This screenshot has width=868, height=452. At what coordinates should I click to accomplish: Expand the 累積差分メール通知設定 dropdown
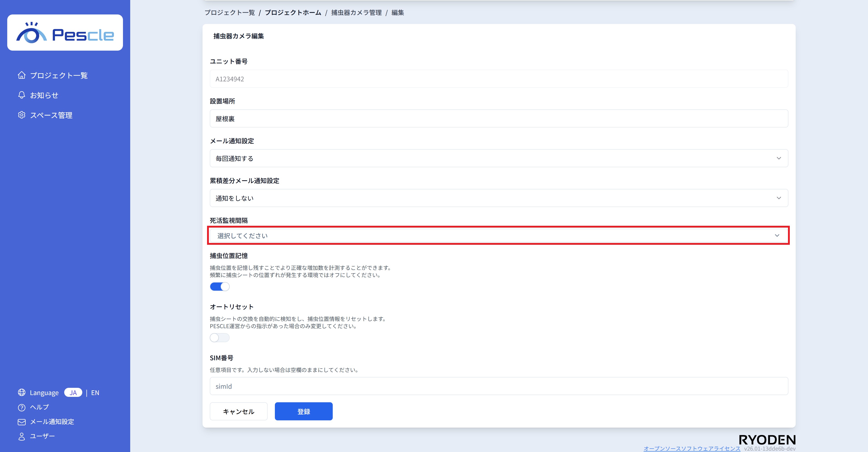coord(498,198)
